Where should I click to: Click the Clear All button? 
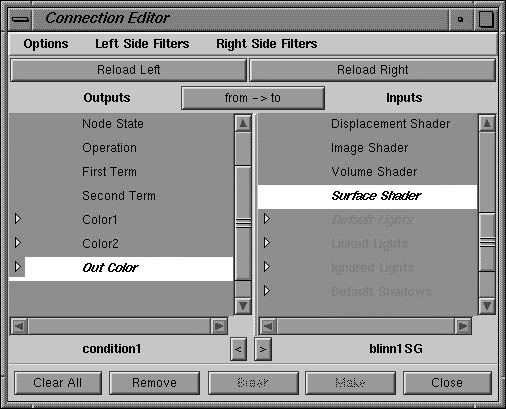[58, 383]
